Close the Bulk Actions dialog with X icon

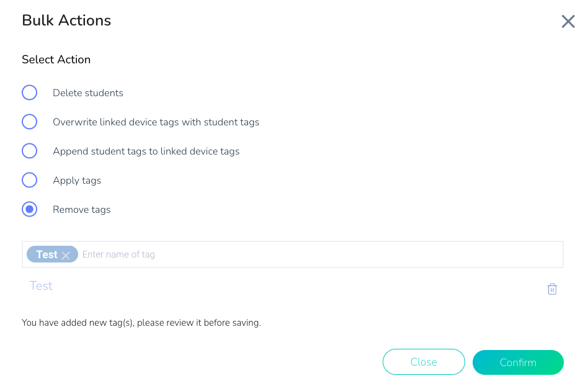(x=568, y=21)
